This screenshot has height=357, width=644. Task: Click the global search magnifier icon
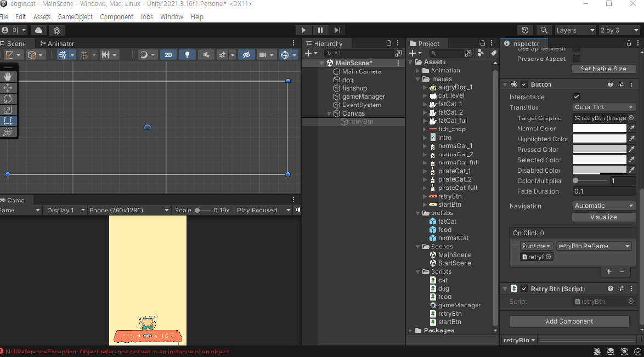click(544, 30)
